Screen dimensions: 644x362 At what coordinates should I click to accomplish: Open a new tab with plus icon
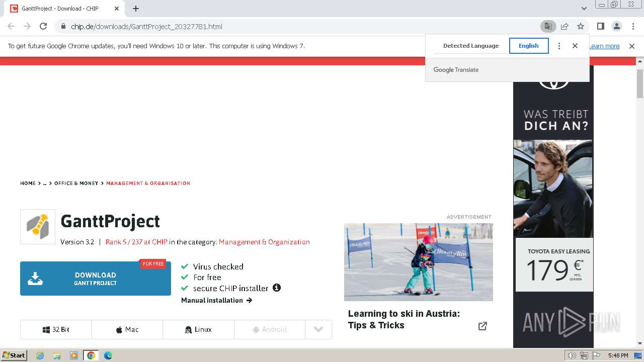(136, 9)
